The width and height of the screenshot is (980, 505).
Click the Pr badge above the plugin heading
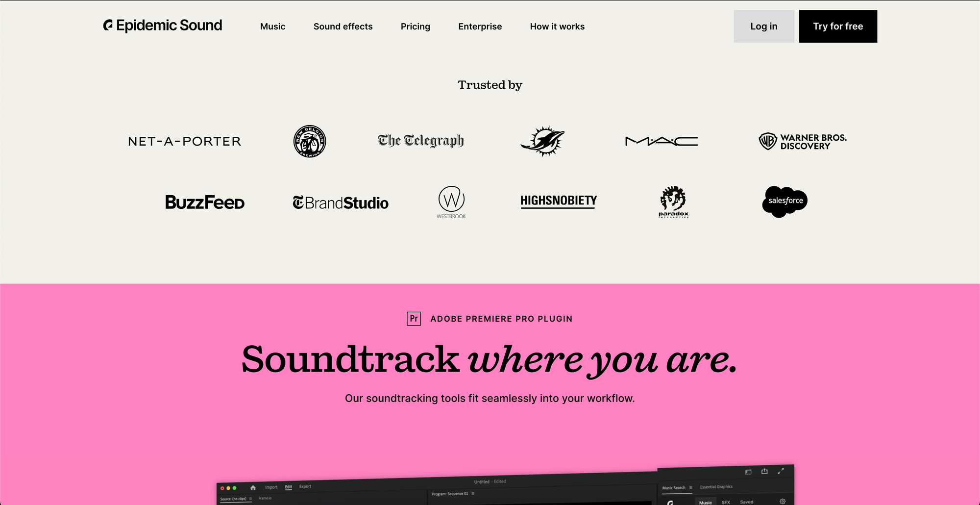(x=414, y=318)
